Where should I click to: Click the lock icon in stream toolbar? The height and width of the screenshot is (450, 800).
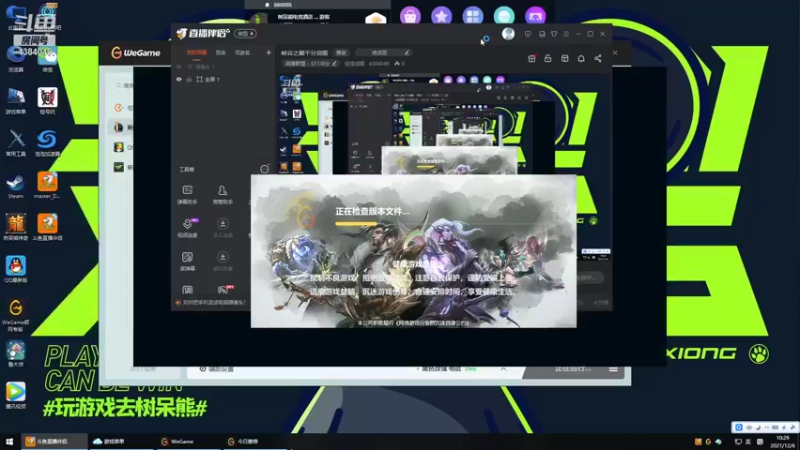pos(548,58)
